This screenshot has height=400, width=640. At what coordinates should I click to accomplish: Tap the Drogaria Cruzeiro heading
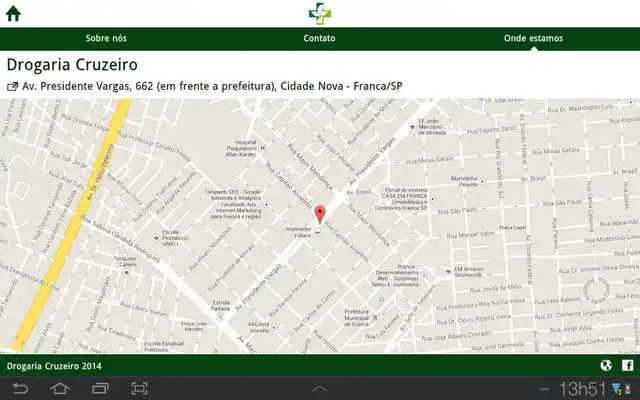pyautogui.click(x=72, y=65)
